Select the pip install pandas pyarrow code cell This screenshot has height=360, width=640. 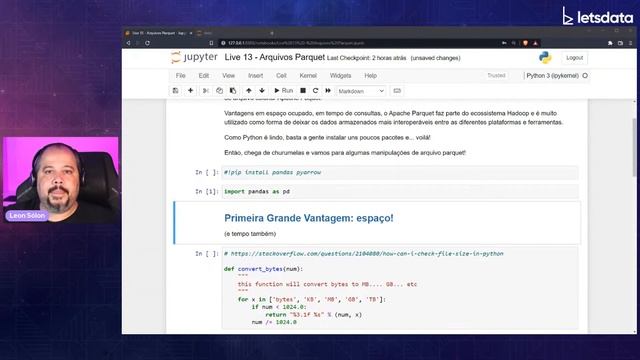pyautogui.click(x=400, y=172)
